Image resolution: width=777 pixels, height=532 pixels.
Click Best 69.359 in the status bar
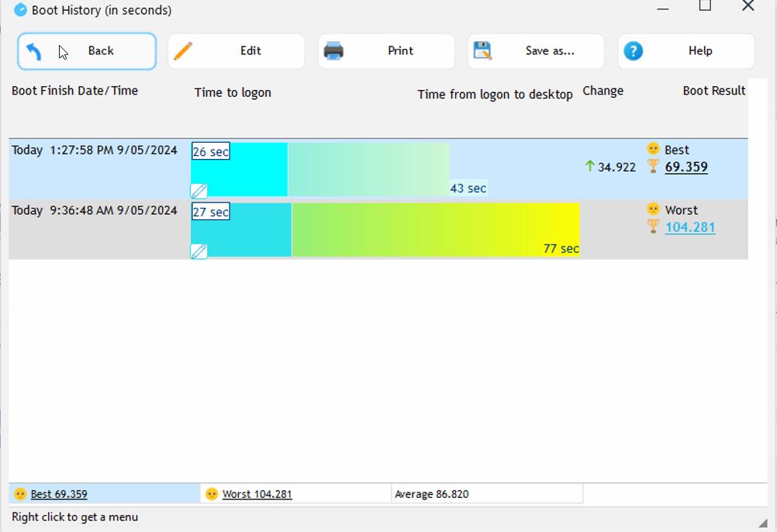click(59, 494)
